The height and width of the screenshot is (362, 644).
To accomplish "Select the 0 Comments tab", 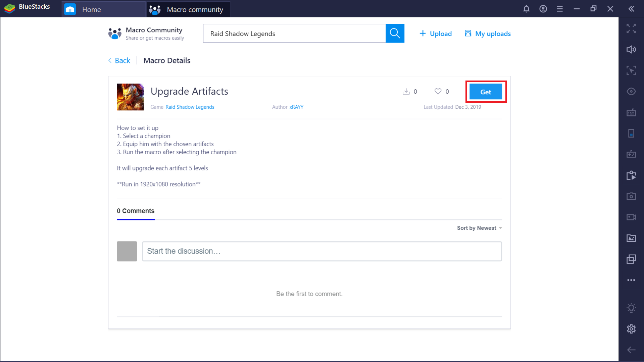I will [x=136, y=211].
